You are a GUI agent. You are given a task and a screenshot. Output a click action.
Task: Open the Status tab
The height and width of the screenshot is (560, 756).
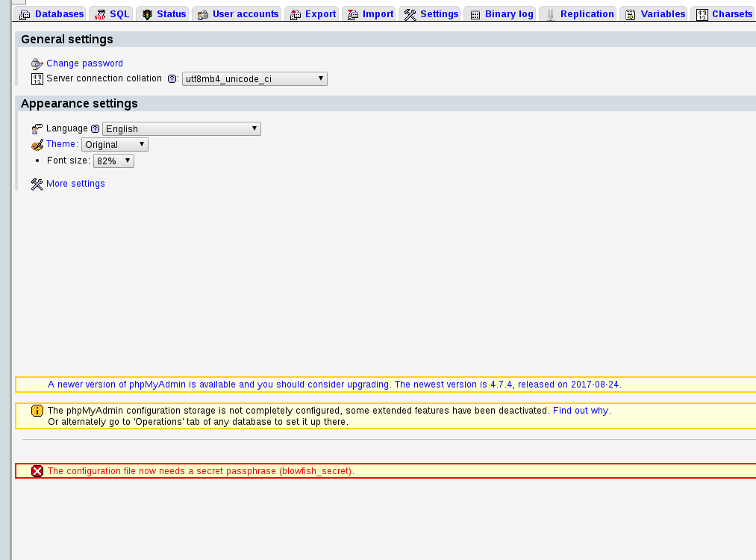pyautogui.click(x=163, y=14)
